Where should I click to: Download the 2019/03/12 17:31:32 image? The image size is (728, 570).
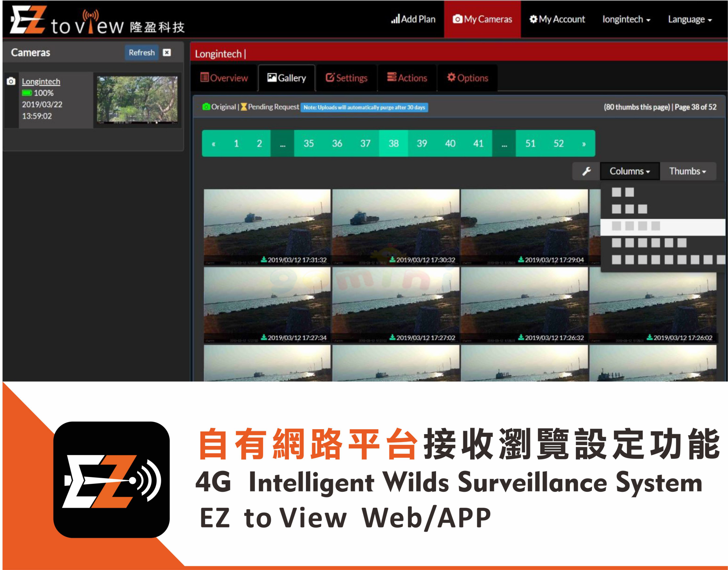point(264,260)
